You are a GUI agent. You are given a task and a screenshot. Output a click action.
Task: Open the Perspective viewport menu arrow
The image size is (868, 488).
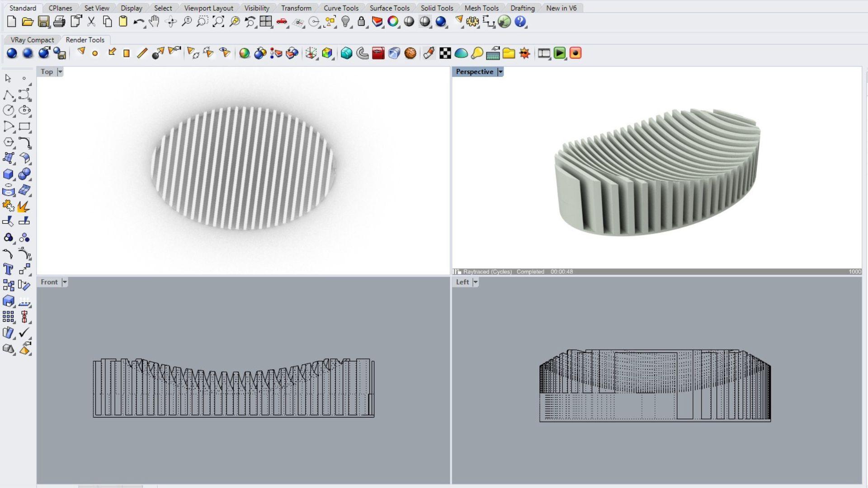(500, 72)
